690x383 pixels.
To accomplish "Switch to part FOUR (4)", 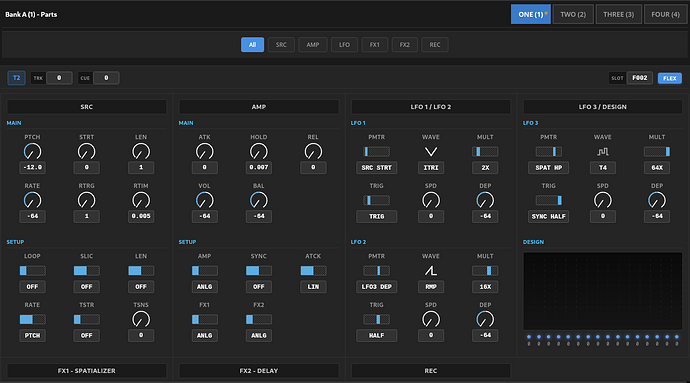I will click(x=665, y=15).
